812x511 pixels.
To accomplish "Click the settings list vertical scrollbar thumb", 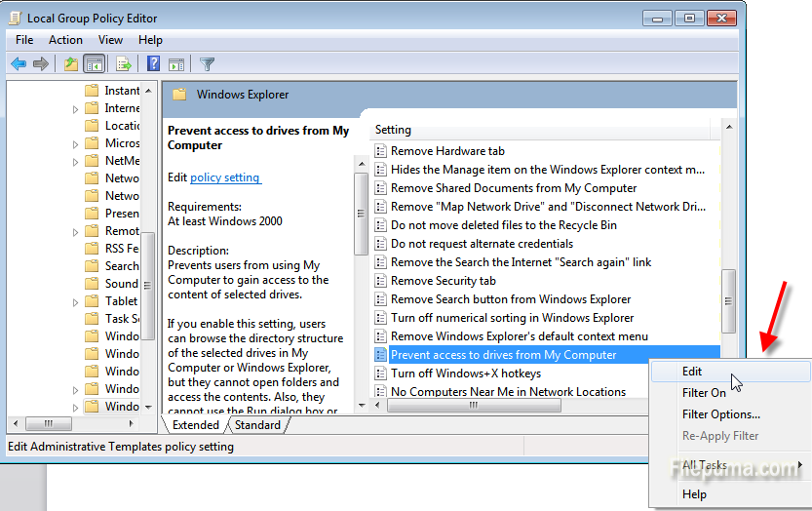I will (728, 301).
